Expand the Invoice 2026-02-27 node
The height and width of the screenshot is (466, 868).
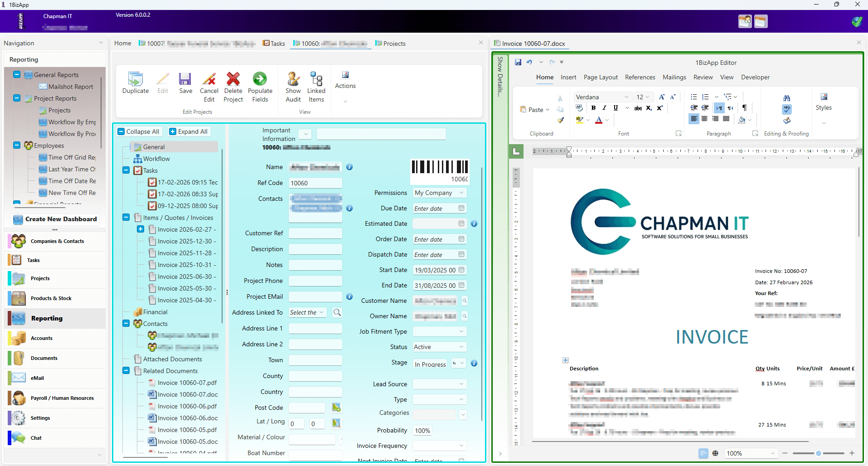[141, 229]
